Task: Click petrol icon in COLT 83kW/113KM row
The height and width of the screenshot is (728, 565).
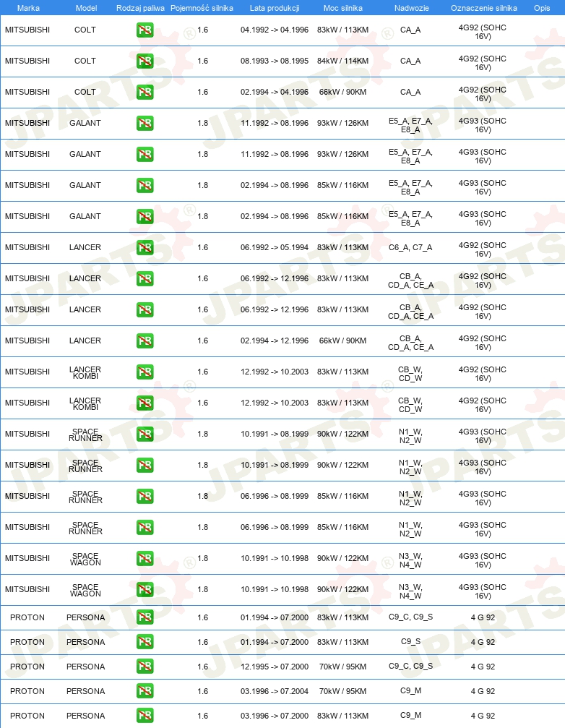Action: click(x=145, y=30)
